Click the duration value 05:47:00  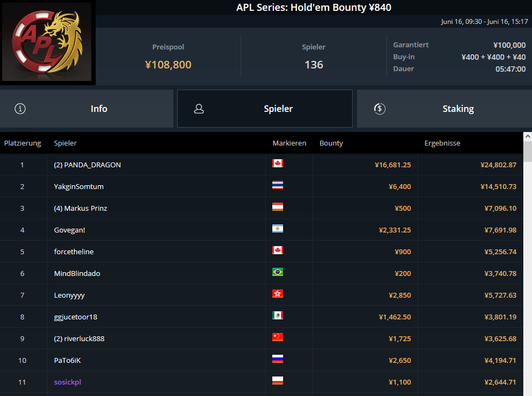(511, 69)
